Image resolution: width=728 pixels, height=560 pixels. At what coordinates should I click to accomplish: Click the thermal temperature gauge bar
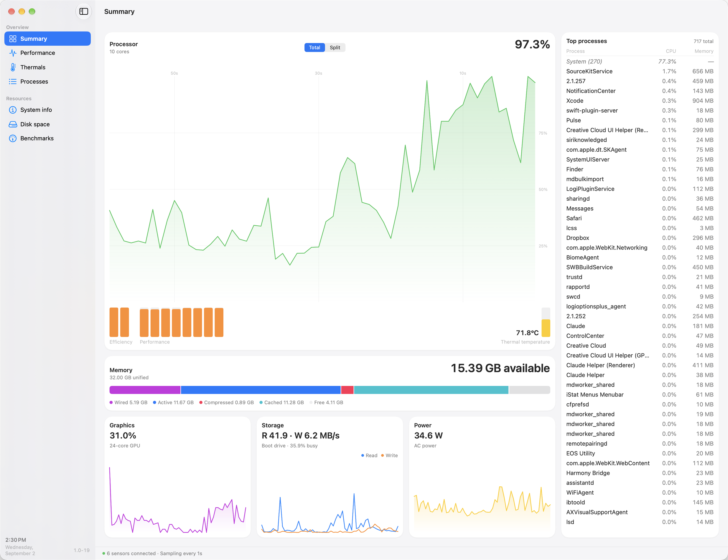click(546, 322)
